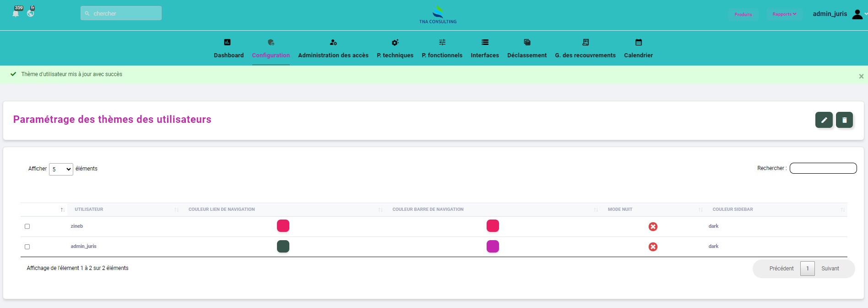Screen dimensions: 868x308
Task: Click the language globe icon
Action: pyautogui.click(x=31, y=13)
